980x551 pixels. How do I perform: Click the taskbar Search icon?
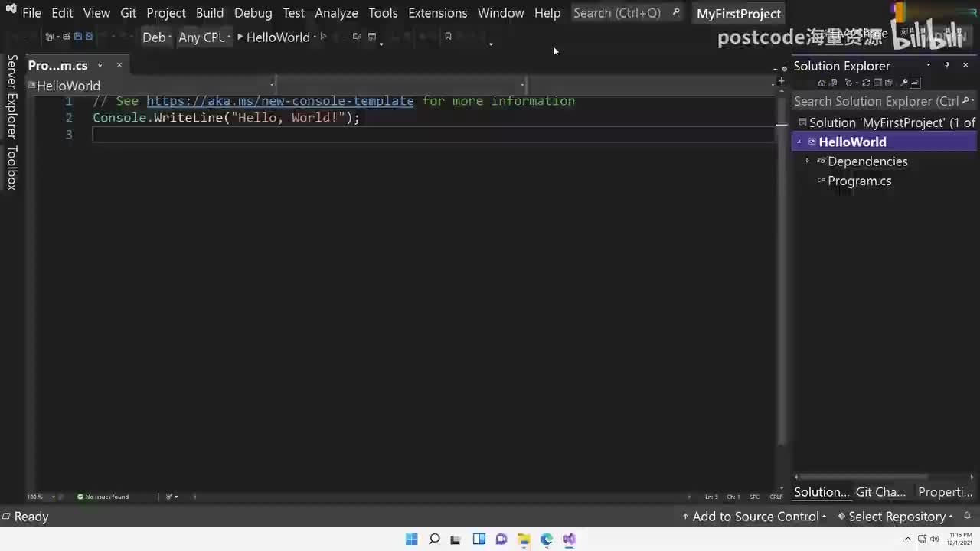434,539
